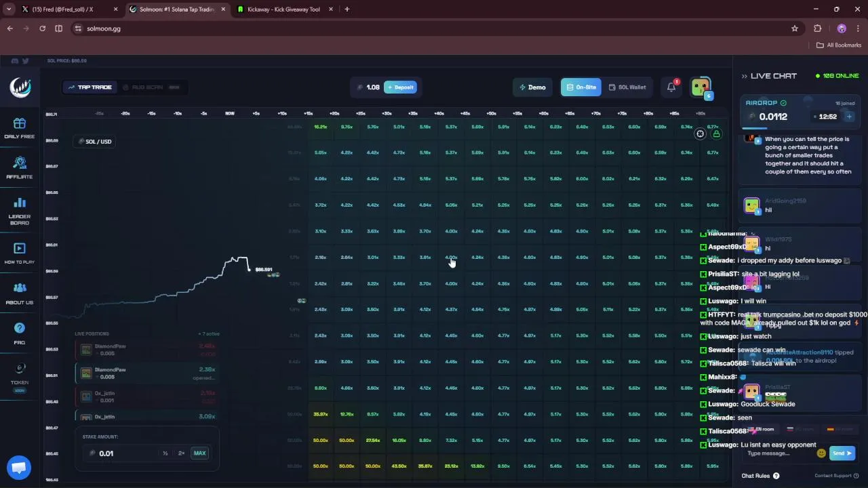Open the How To Play sidebar item
Screen dimensions: 868x488
coord(19,253)
